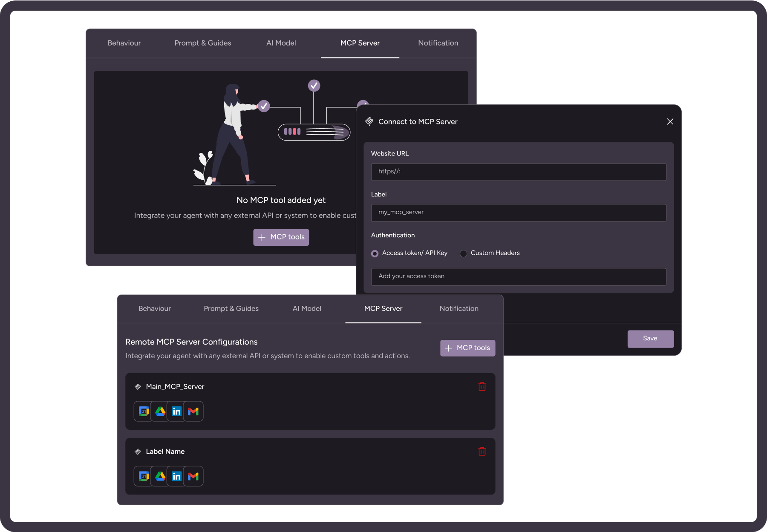
Task: Click LinkedIn icon under Label Name
Action: pyautogui.click(x=176, y=476)
